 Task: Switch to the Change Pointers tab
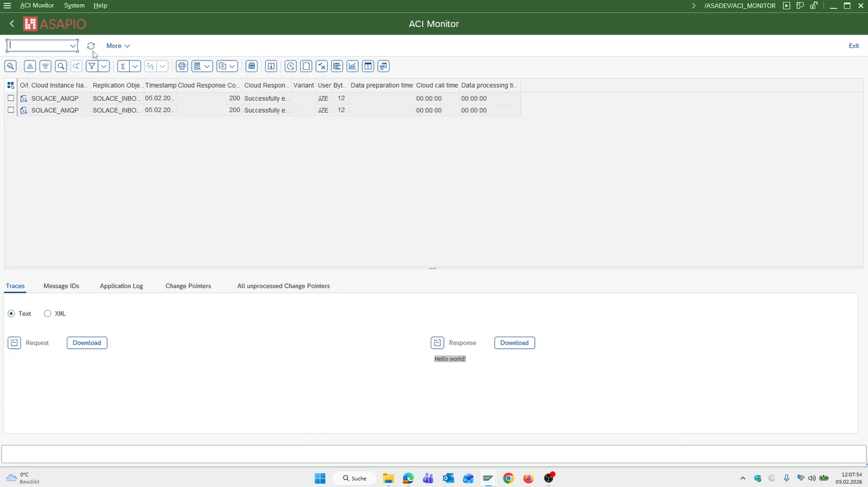(188, 286)
